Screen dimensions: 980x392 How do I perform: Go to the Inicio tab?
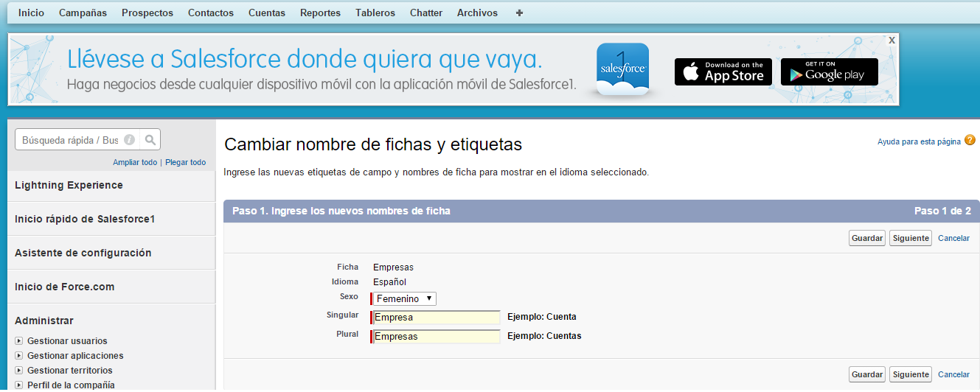click(x=31, y=13)
